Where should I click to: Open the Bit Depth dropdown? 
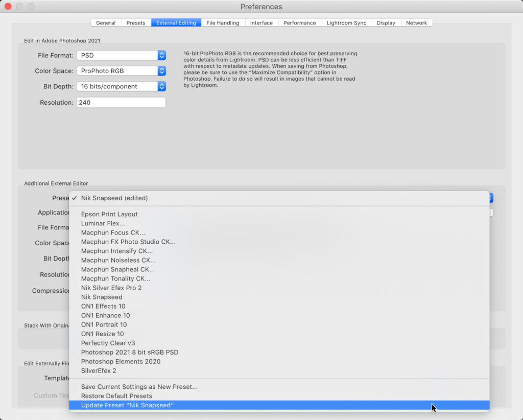click(121, 86)
